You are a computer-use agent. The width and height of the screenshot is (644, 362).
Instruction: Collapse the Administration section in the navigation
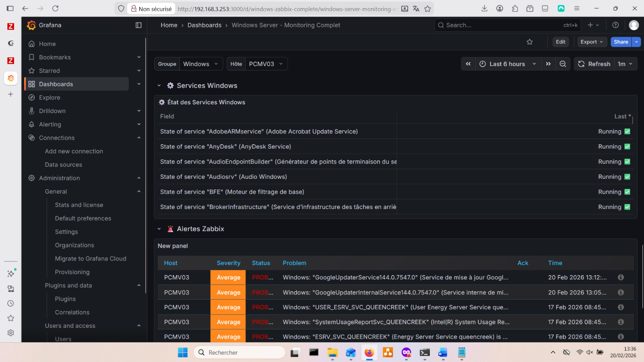point(139,178)
